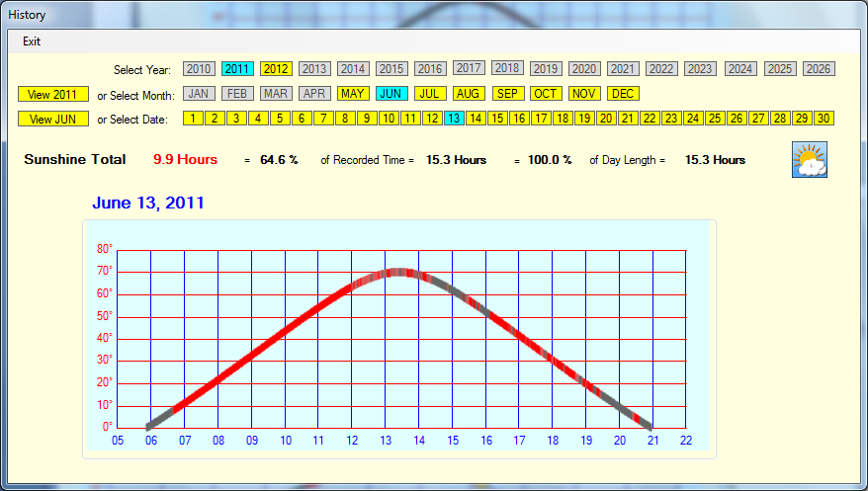Screen dimensions: 868x491
Task: Select year 2011
Action: (x=237, y=69)
